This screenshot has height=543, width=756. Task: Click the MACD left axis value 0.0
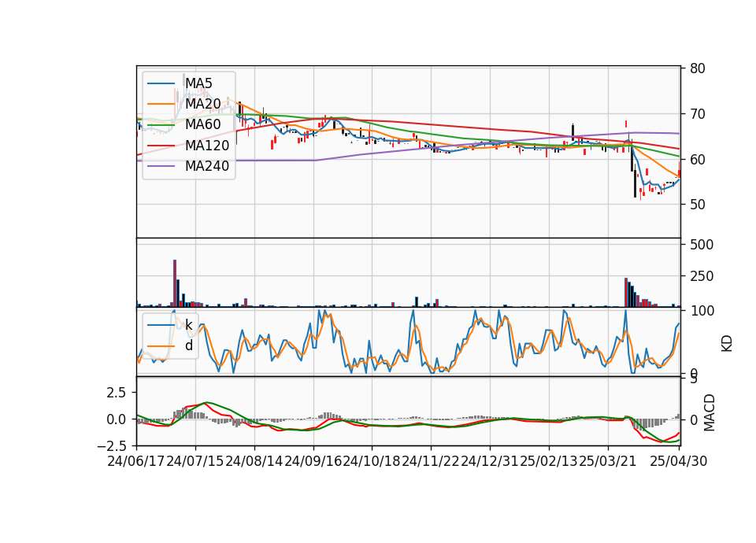pyautogui.click(x=116, y=419)
